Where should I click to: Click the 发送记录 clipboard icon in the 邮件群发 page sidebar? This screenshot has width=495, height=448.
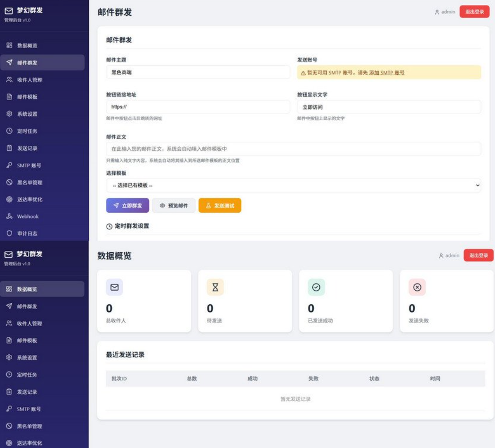coord(9,148)
